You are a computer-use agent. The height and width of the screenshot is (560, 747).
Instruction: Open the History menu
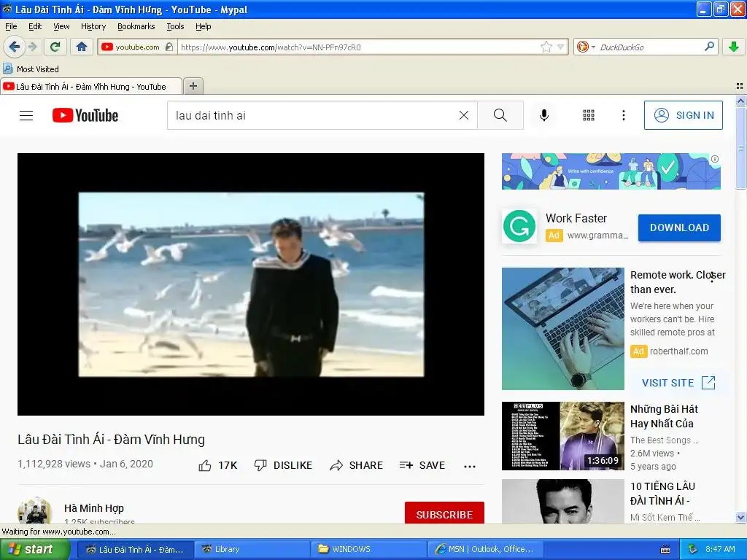[x=93, y=26]
